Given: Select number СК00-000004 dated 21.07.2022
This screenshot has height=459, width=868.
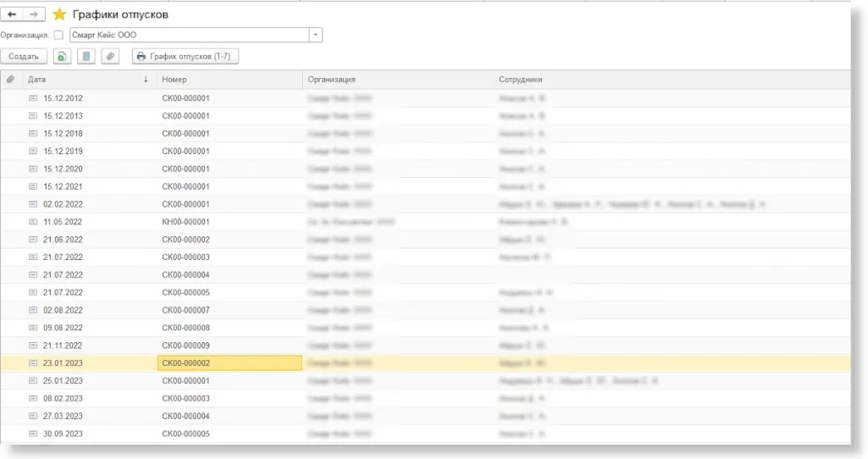Looking at the screenshot, I should 186,275.
